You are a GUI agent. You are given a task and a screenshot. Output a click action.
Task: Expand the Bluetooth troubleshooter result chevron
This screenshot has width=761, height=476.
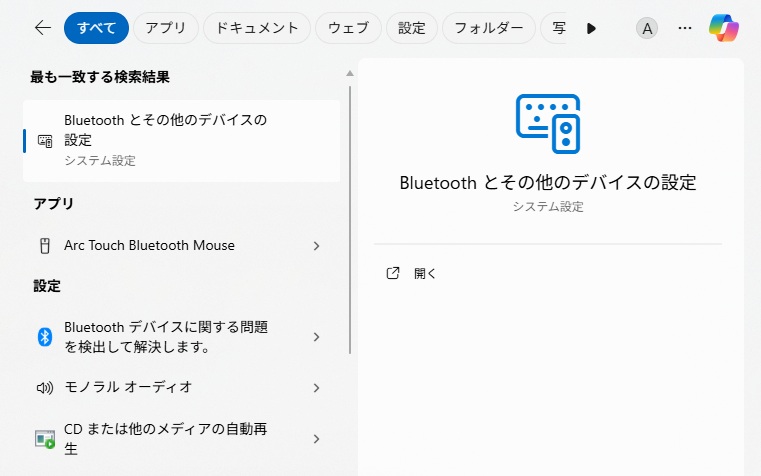tap(316, 337)
